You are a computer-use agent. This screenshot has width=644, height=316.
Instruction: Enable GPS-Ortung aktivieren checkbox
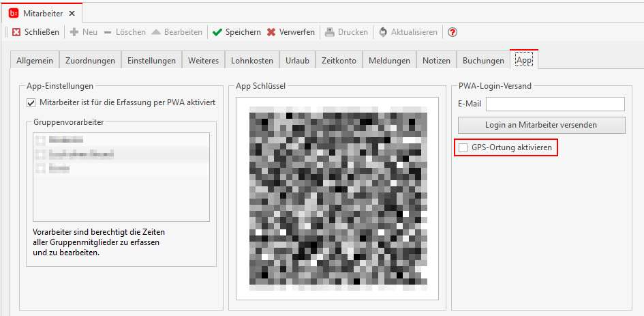pyautogui.click(x=463, y=147)
